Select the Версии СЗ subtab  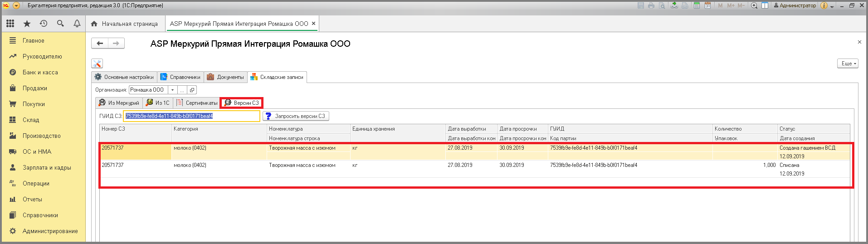click(x=242, y=103)
